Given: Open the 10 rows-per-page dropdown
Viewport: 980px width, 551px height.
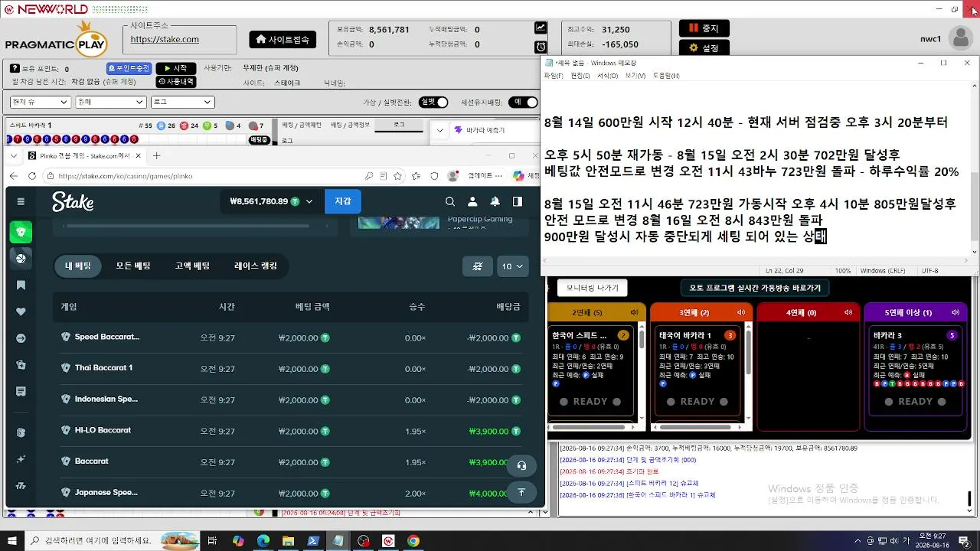Looking at the screenshot, I should tap(513, 266).
